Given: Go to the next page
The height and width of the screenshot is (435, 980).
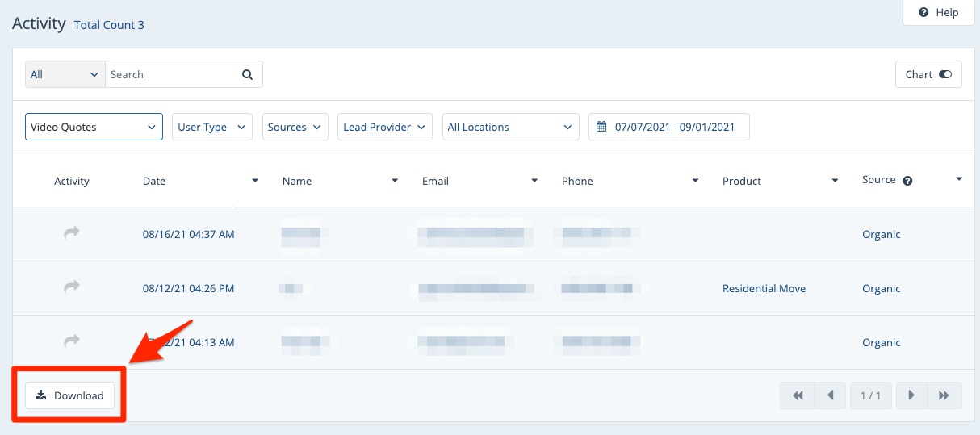Looking at the screenshot, I should click(911, 395).
